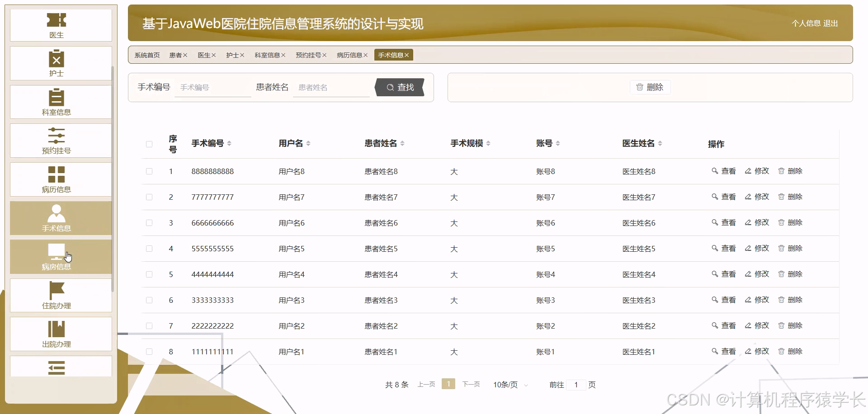Click the 查找 search button

399,87
